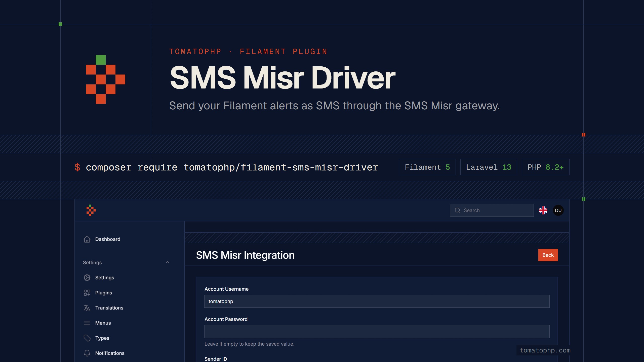Focus the Search input field

[x=492, y=210]
